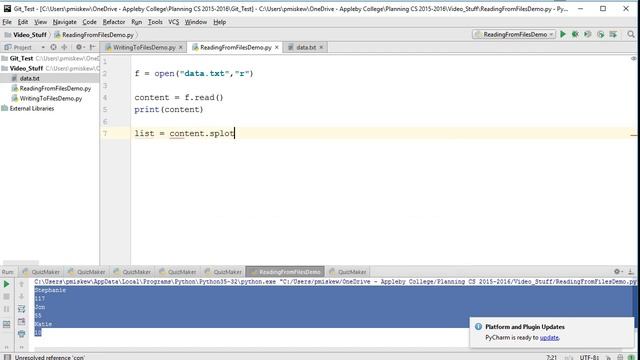
Task: Open the File menu
Action: point(7,22)
